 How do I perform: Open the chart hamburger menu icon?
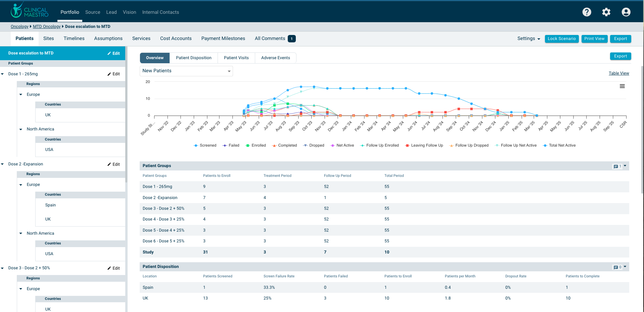click(622, 86)
